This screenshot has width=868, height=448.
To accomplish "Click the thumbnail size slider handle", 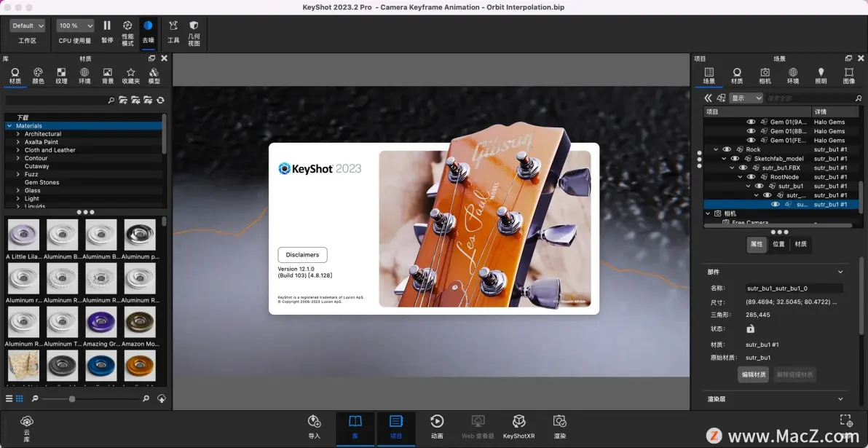I will [72, 398].
